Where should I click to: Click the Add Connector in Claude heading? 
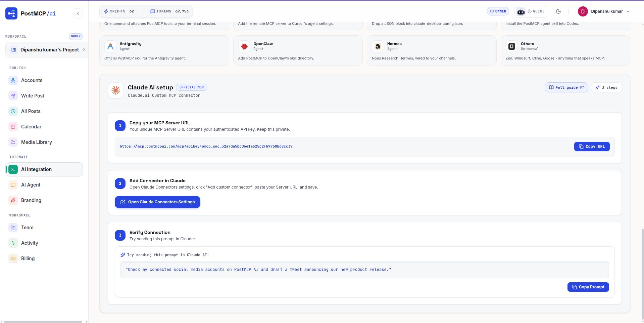[x=157, y=181]
